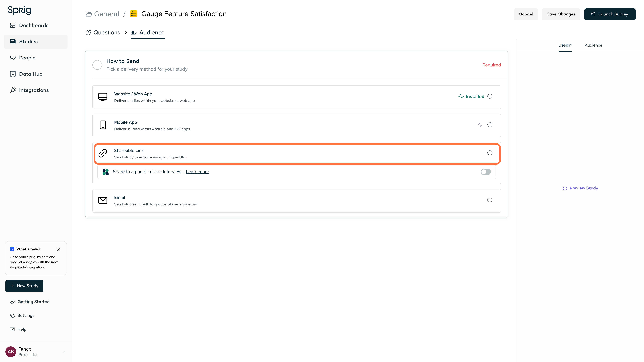This screenshot has width=644, height=362.
Task: Switch to the Questions step
Action: pyautogui.click(x=103, y=33)
